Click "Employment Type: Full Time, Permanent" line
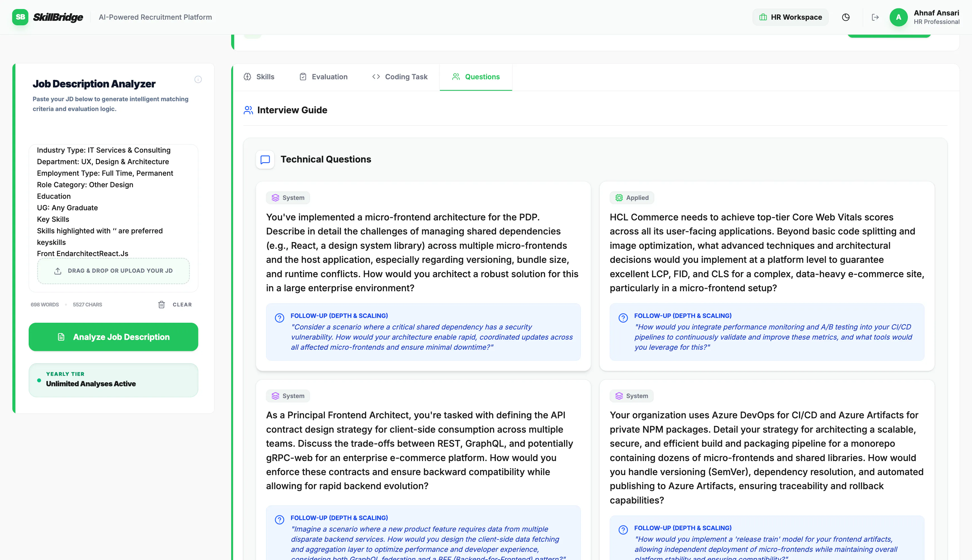This screenshot has height=560, width=972. [105, 173]
